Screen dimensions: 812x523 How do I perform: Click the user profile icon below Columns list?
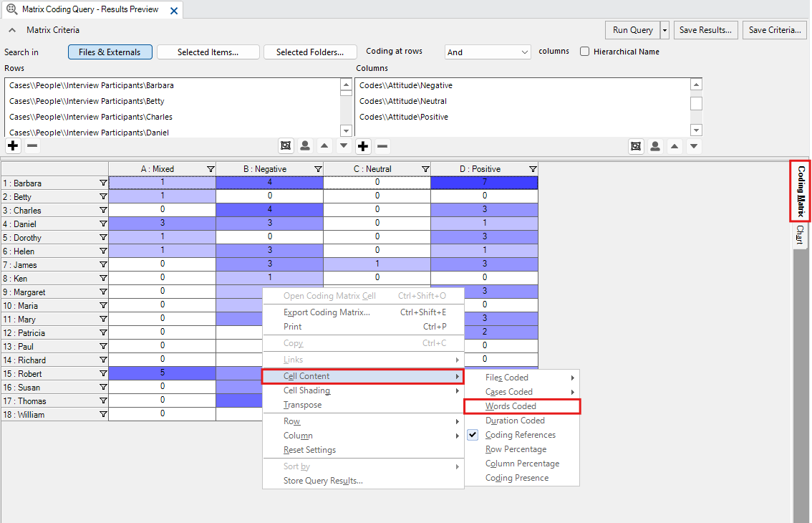coord(655,146)
